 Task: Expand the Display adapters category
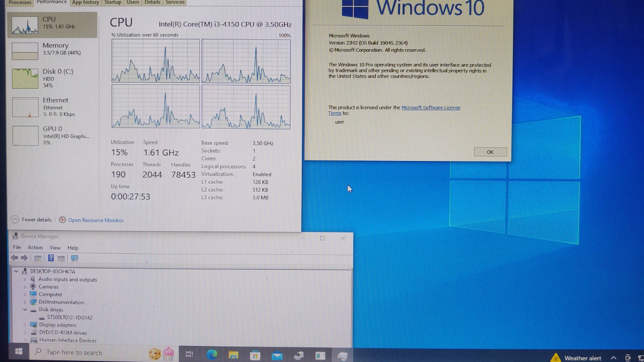25,325
